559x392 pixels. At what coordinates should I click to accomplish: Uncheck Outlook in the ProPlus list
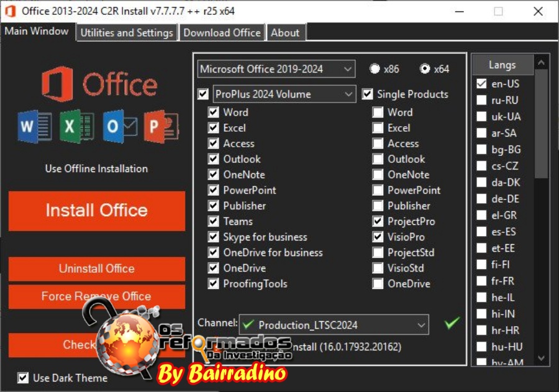pyautogui.click(x=213, y=159)
